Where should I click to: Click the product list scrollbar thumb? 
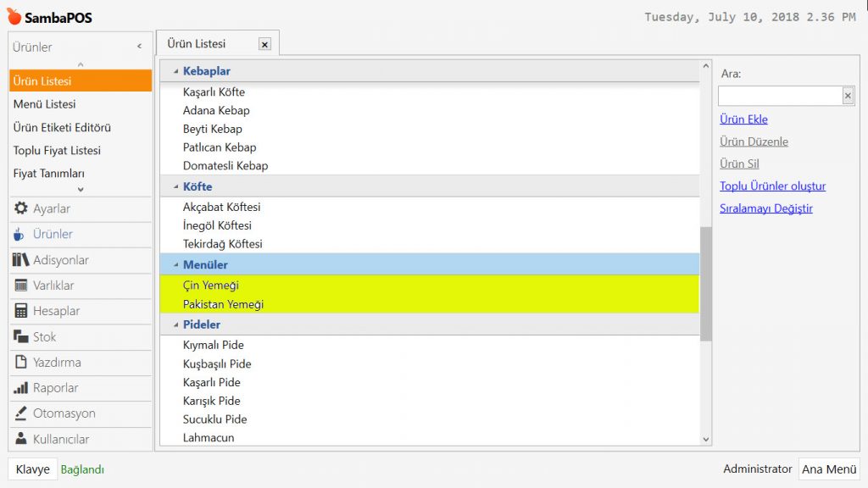pyautogui.click(x=705, y=284)
